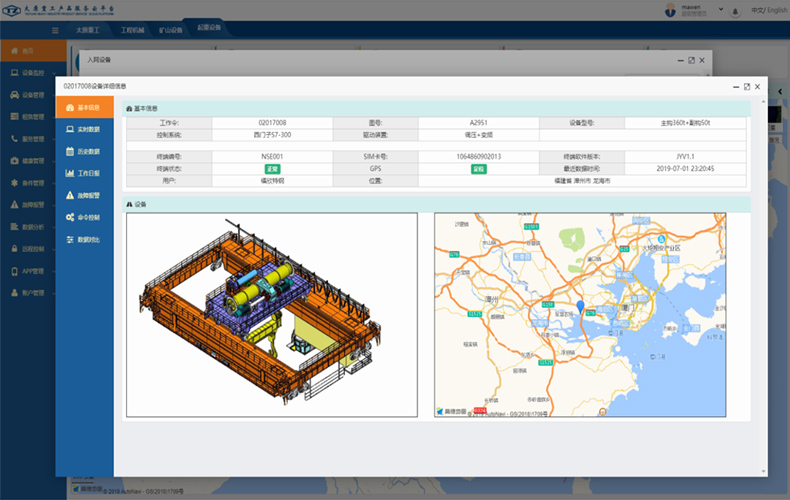
Task: Open 故障报警 warning item
Action: coord(84,195)
